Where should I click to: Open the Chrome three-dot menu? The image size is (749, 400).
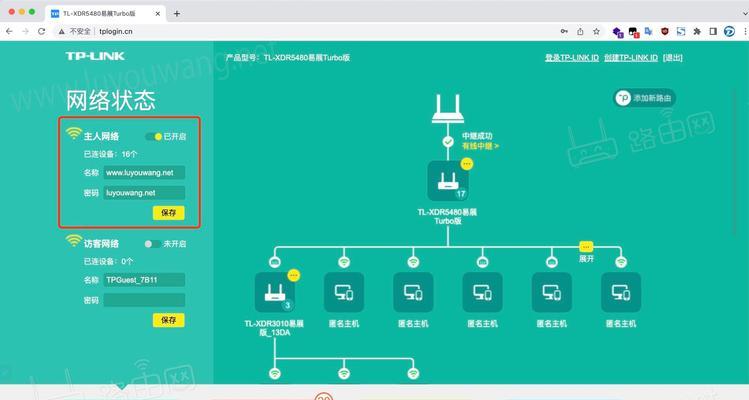745,32
